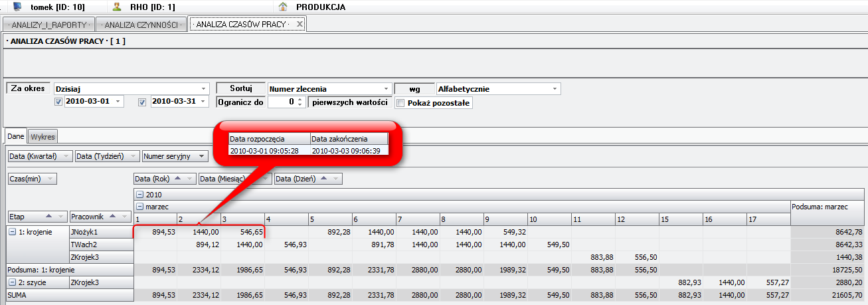
Task: Click the 894,12 cell in TWach2 row
Action: (x=199, y=245)
